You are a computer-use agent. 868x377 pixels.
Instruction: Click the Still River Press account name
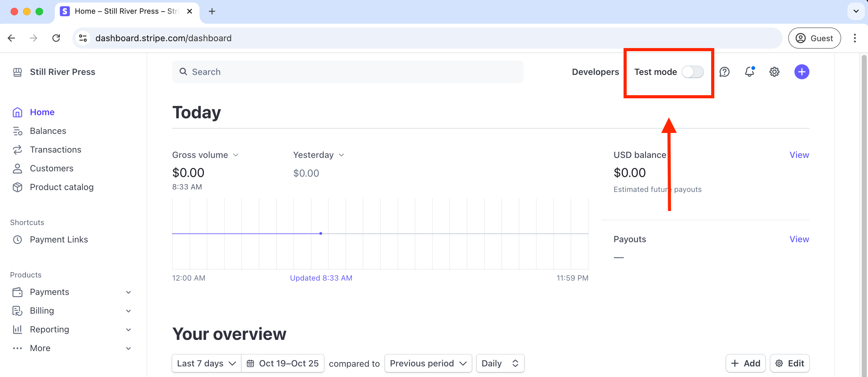point(62,72)
